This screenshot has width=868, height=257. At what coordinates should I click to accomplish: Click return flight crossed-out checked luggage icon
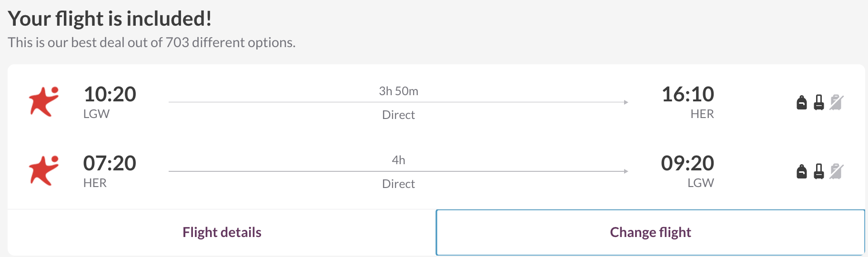(836, 171)
